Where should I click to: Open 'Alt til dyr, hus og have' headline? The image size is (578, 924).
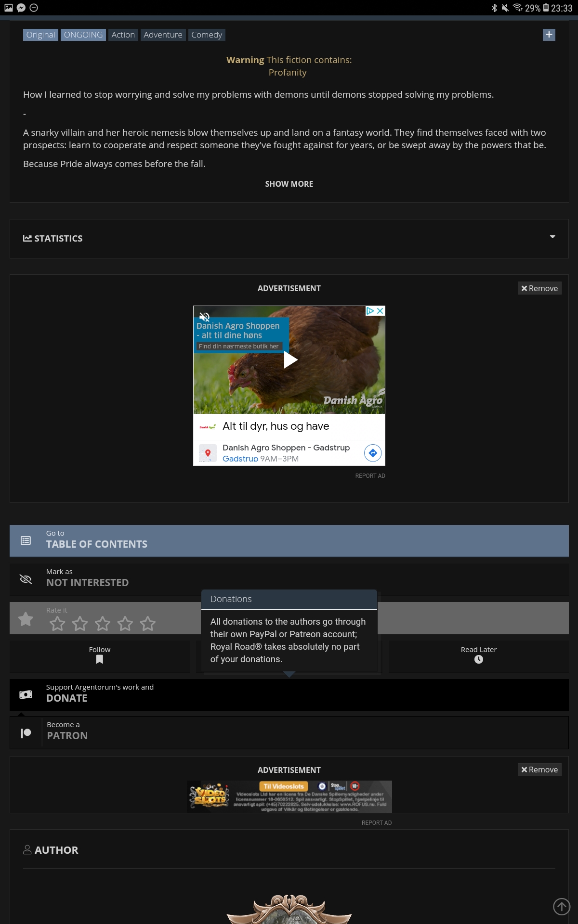pos(276,426)
